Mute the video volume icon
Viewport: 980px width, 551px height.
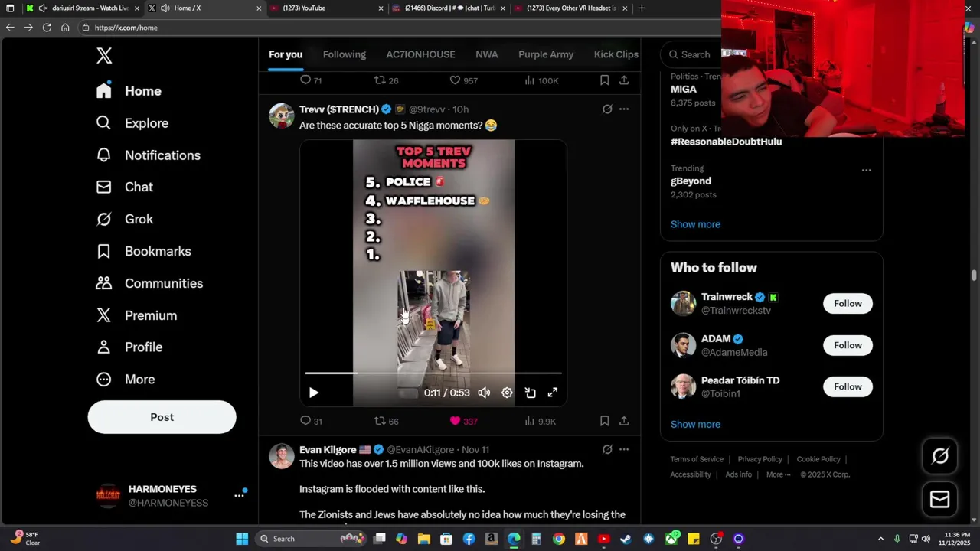484,393
